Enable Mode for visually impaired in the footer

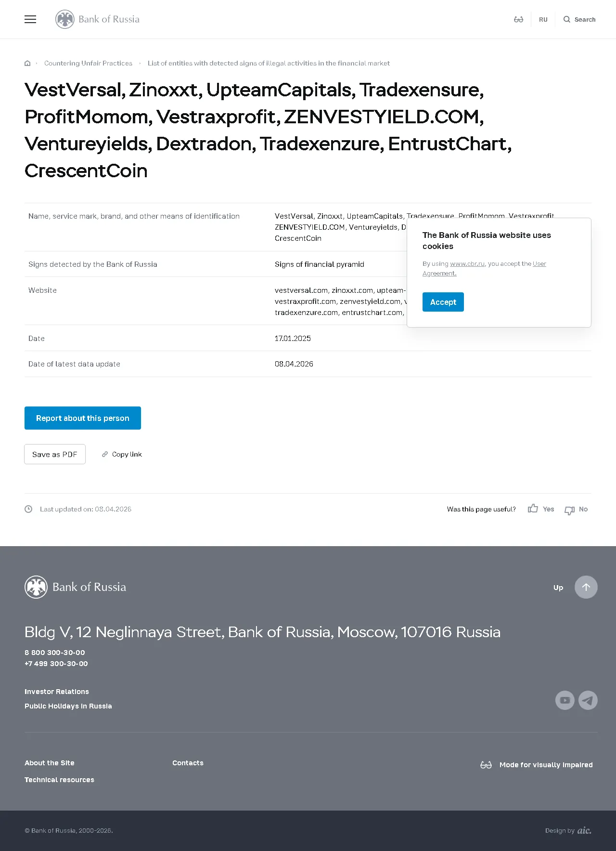(x=537, y=765)
